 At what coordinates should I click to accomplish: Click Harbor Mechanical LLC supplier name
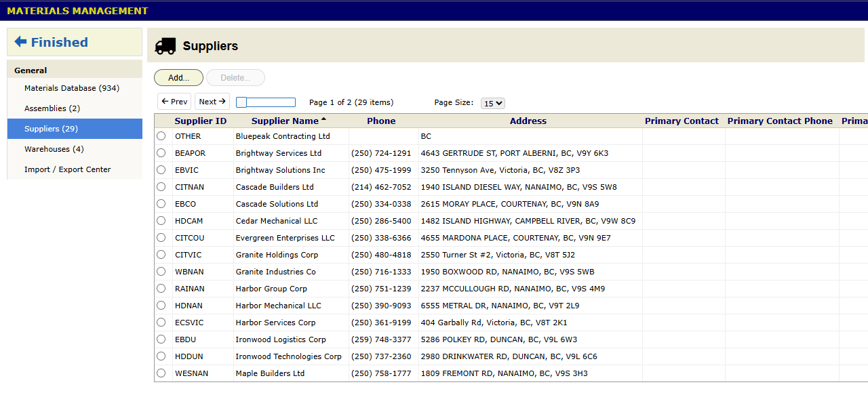(x=279, y=306)
